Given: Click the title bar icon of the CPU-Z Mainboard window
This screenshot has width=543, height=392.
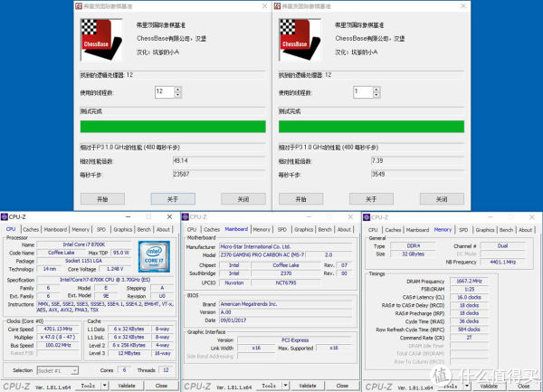Looking at the screenshot, I should (x=186, y=217).
